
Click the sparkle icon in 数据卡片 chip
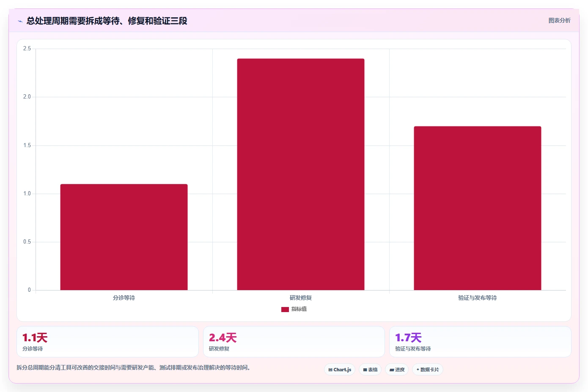[418, 370]
